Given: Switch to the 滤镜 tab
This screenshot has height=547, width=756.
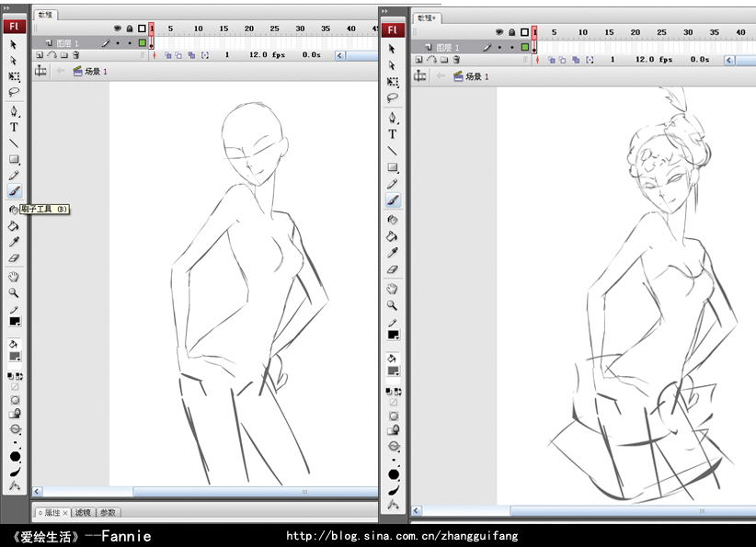Looking at the screenshot, I should point(84,513).
